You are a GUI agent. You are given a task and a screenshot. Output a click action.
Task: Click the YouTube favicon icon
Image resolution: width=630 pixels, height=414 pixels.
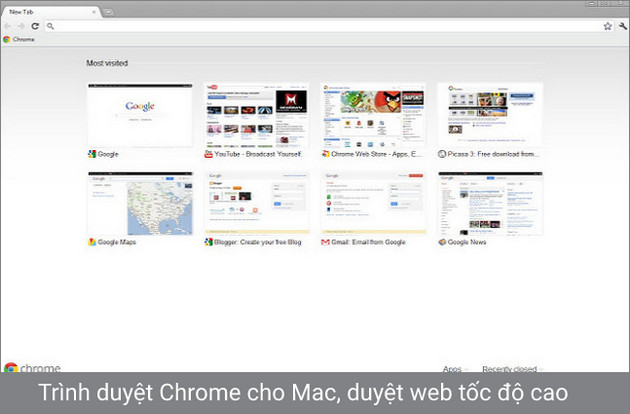(209, 154)
